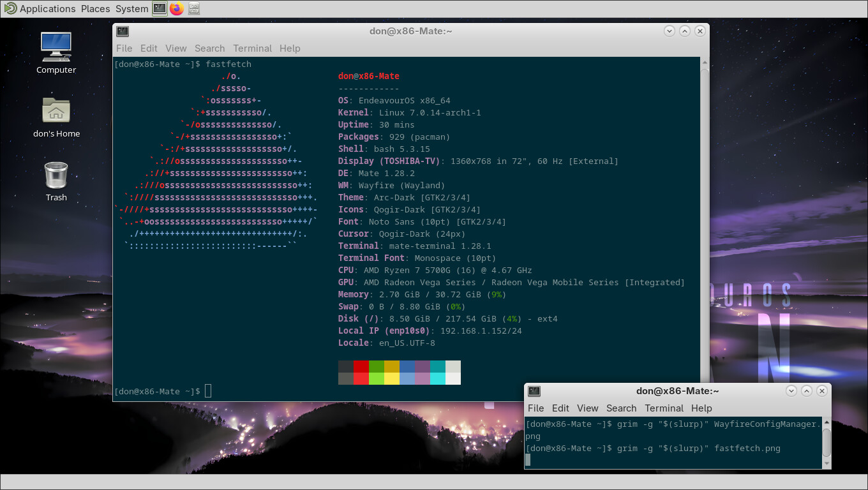Click the 'Packages: 929 (pacman)' line
Viewport: 868px width, 490px height.
[x=394, y=137]
